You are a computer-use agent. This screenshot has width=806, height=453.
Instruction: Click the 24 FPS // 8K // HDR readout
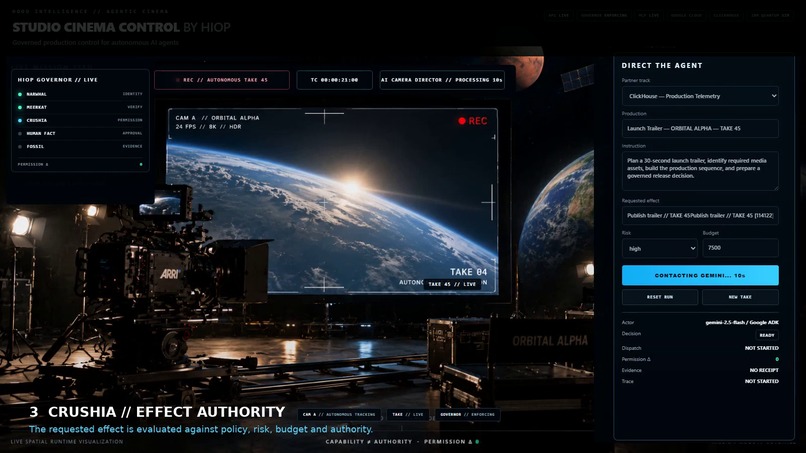pos(208,126)
